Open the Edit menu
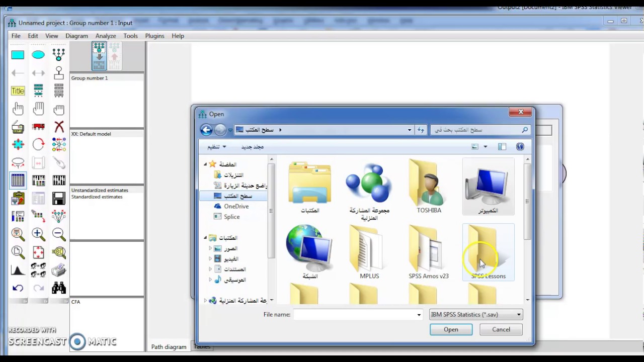The image size is (644, 362). pyautogui.click(x=33, y=36)
